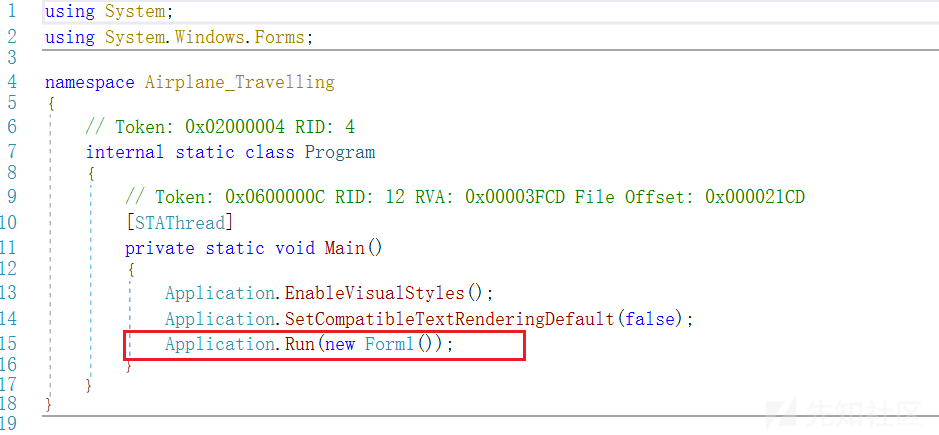Click line number 11 in the gutter
Image resolution: width=939 pixels, height=435 pixels.
10,247
